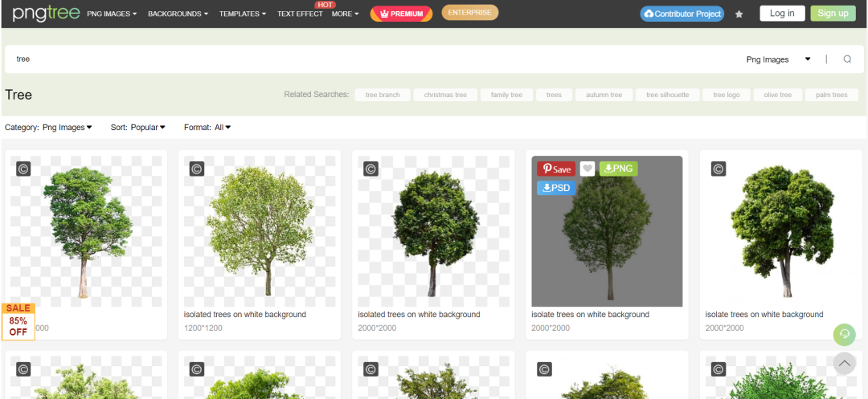This screenshot has height=399, width=868.
Task: Select related search 'olive tree'
Action: (x=778, y=95)
